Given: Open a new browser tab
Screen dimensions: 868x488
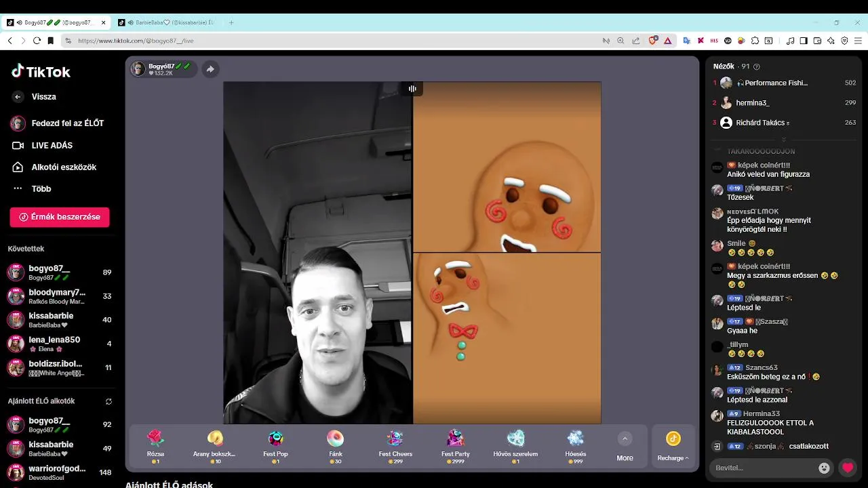Looking at the screenshot, I should (x=231, y=22).
